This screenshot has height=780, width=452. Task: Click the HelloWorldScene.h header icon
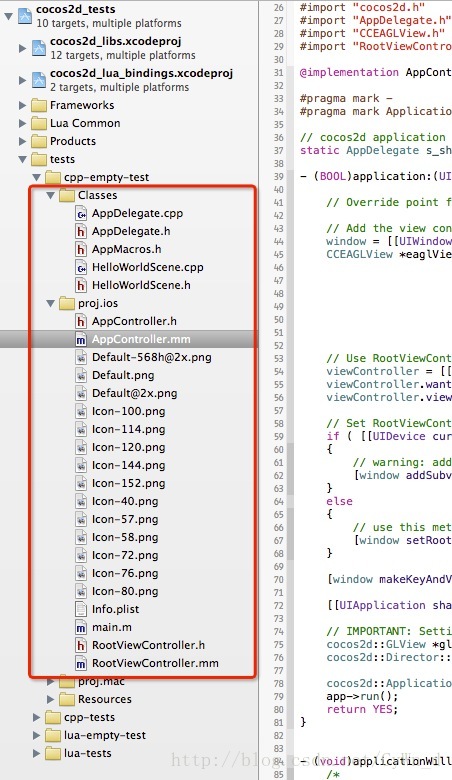[81, 285]
